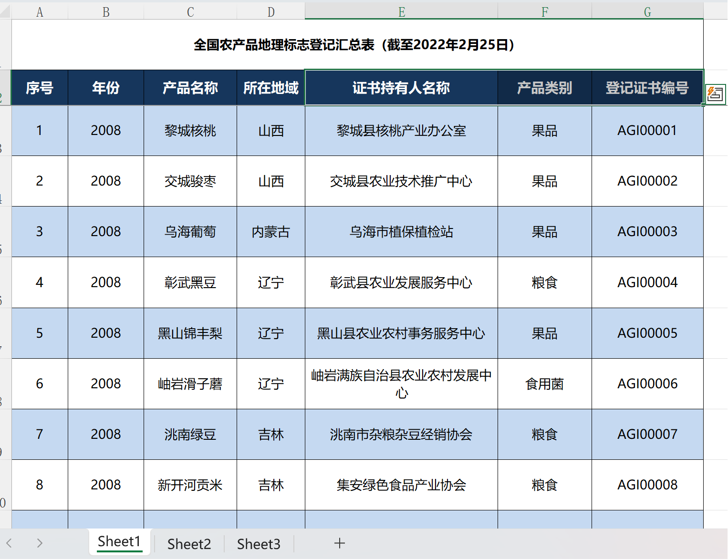Image resolution: width=728 pixels, height=560 pixels.
Task: Select the 吉林 region in 洮南绿豆 row
Action: tap(271, 435)
